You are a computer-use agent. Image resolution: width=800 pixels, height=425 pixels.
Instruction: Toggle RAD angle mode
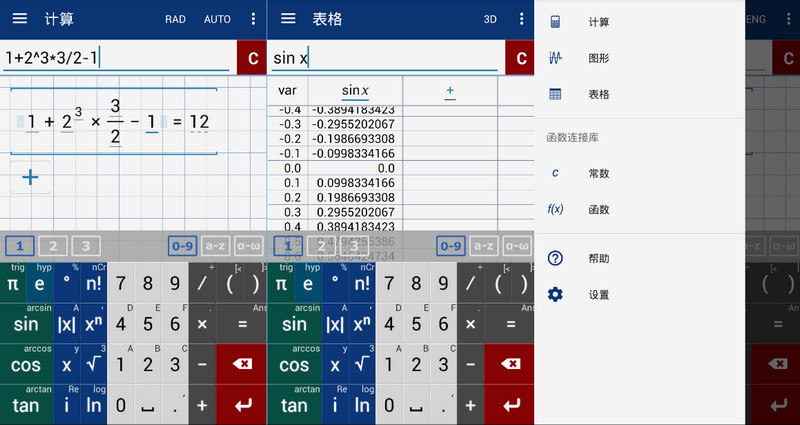click(175, 19)
